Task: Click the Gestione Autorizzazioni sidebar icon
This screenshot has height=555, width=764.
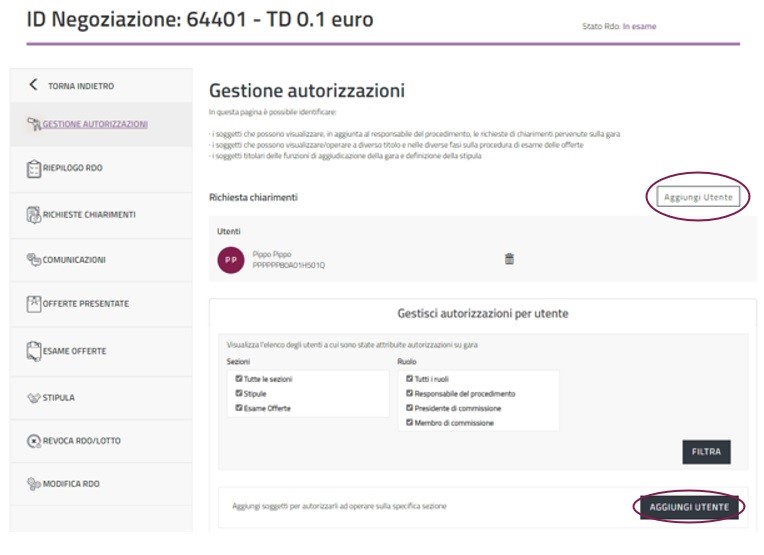Action: click(34, 124)
